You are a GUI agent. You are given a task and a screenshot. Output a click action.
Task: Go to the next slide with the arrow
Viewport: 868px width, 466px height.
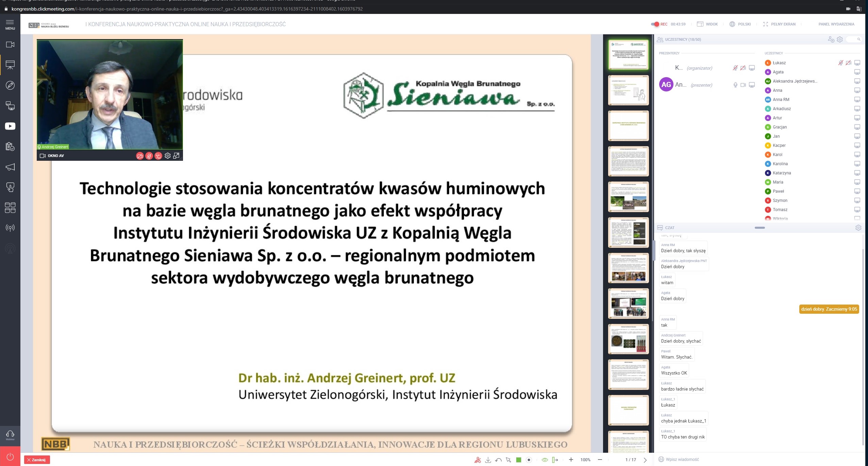click(645, 460)
